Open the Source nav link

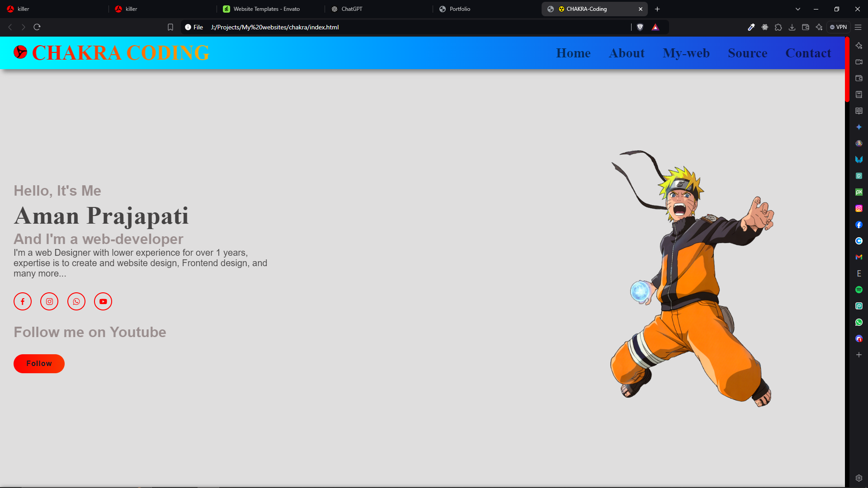pyautogui.click(x=748, y=53)
